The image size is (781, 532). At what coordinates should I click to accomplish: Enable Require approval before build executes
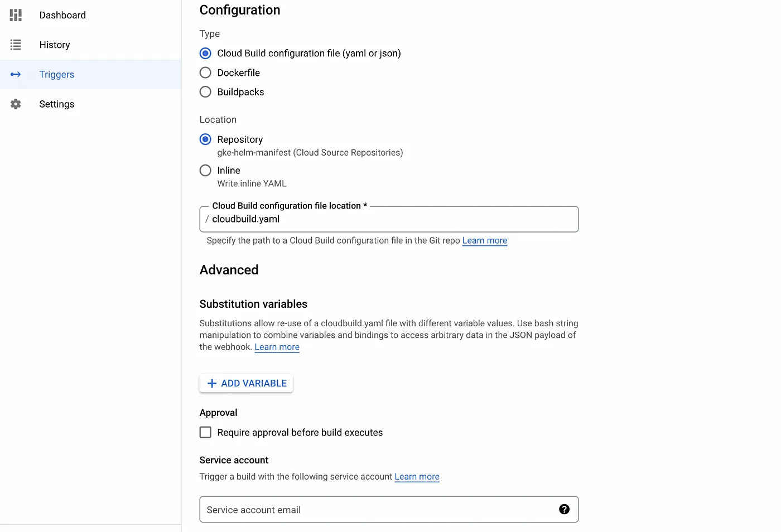(x=205, y=432)
